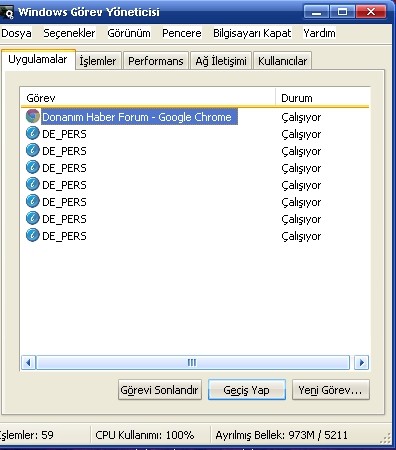Maximize the Task Manager window

342,12
